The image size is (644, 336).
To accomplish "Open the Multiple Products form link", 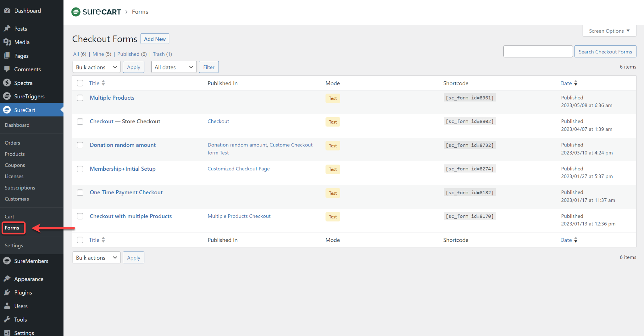I will [x=112, y=98].
